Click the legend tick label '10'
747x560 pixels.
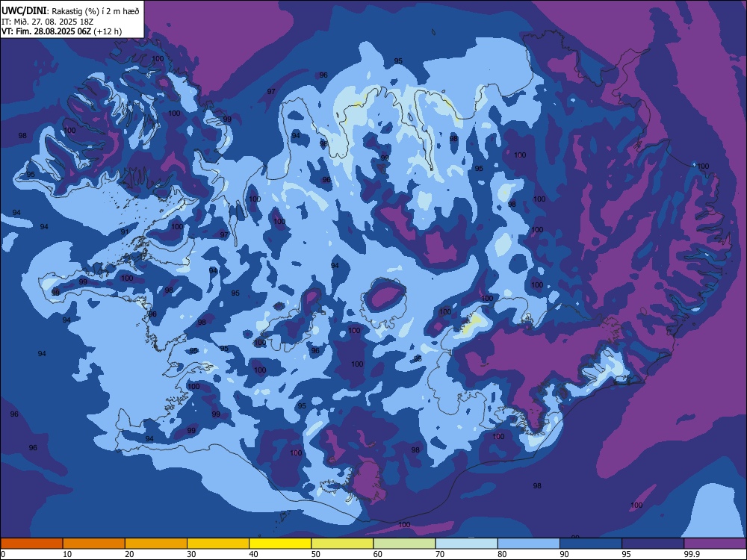coord(67,554)
